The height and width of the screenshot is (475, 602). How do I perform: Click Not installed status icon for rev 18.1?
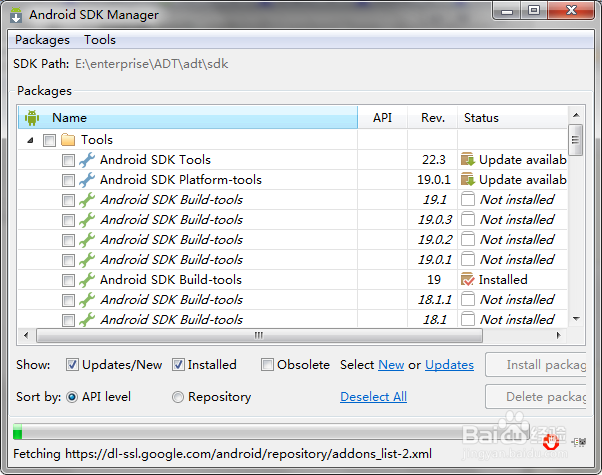click(x=468, y=319)
